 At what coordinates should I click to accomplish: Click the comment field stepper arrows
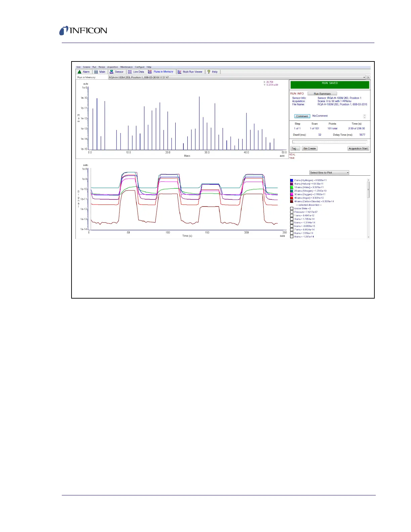coord(365,117)
